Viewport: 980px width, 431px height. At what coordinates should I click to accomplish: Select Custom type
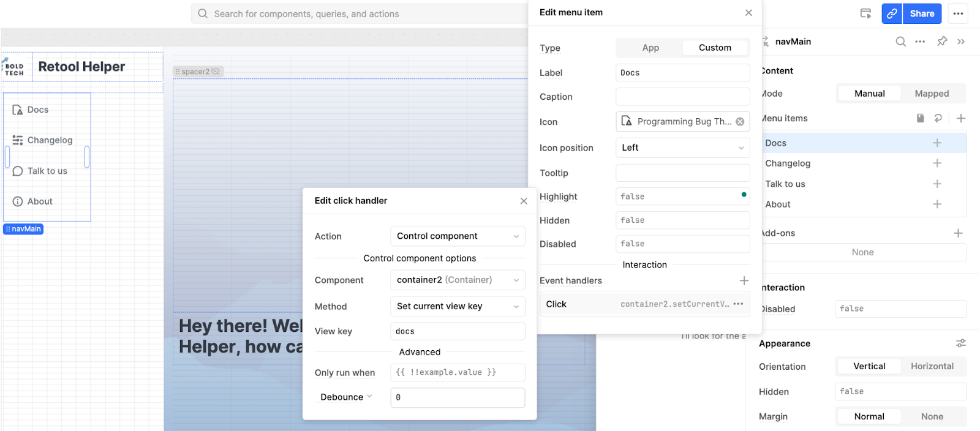pos(715,48)
